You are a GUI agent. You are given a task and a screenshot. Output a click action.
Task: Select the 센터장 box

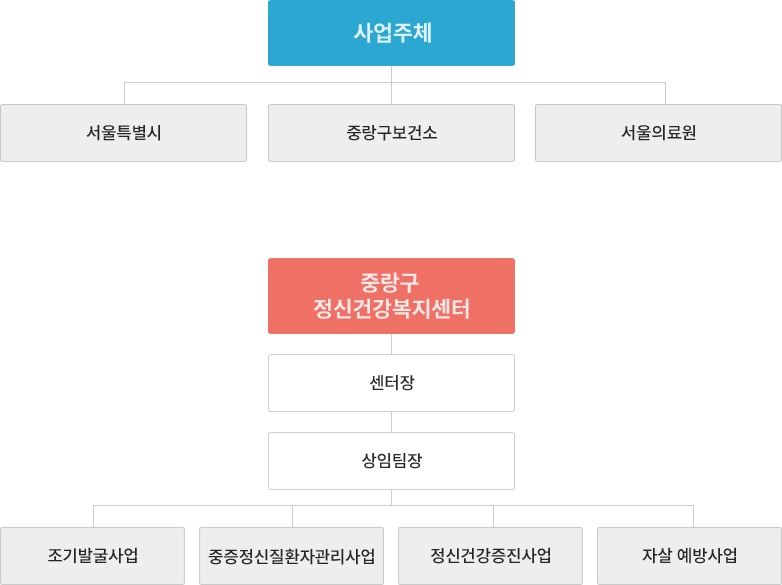391,383
